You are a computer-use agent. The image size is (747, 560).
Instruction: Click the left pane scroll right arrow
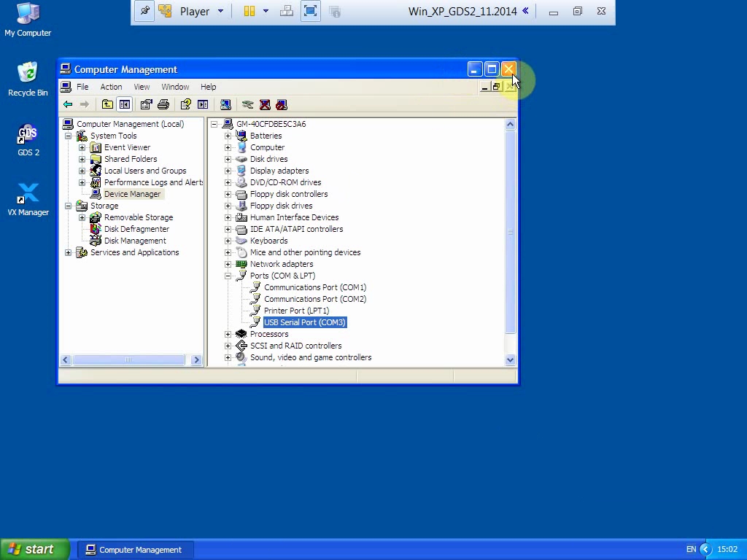(x=196, y=360)
